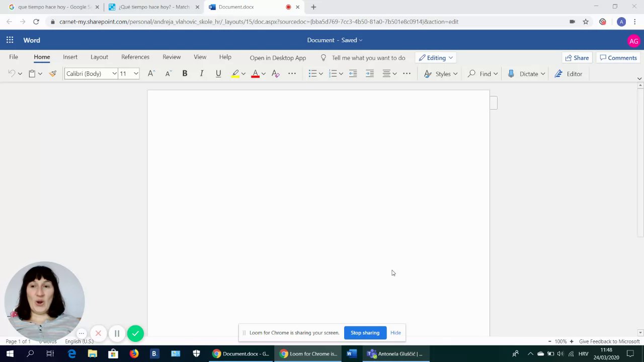Open the Help tab
The height and width of the screenshot is (362, 644).
coord(225,57)
